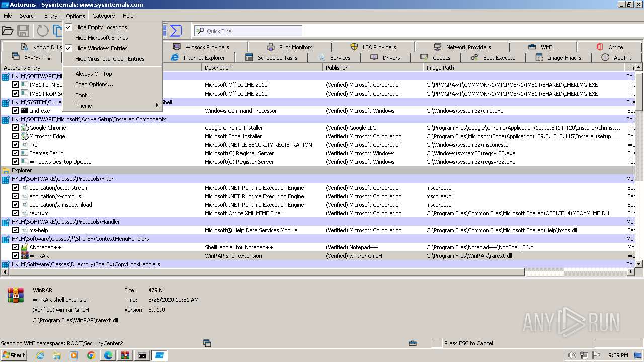This screenshot has width=644, height=362.
Task: Switch to the Services tab
Action: coord(334,58)
